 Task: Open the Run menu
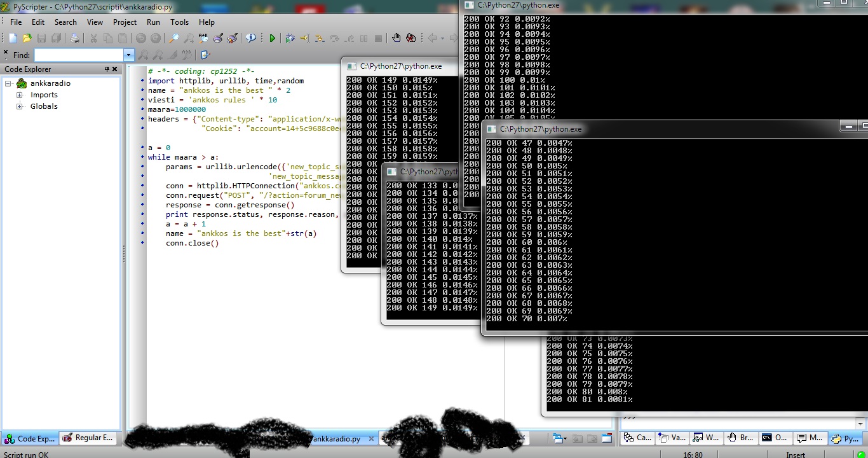pos(153,22)
